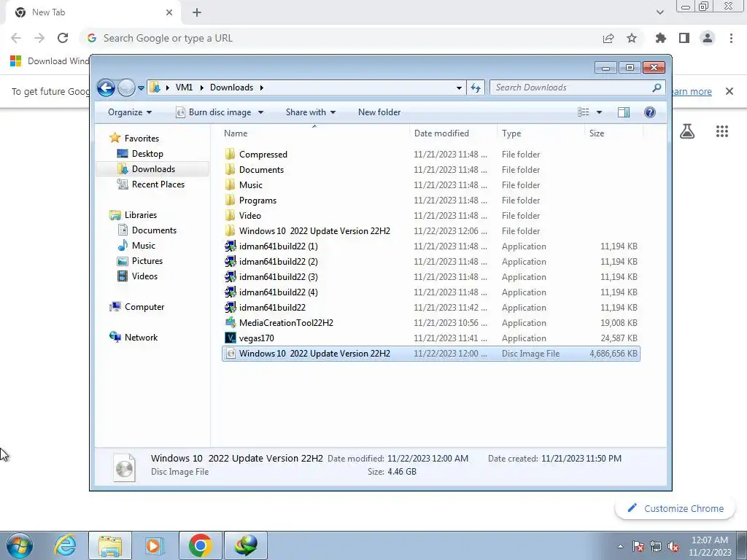This screenshot has width=747, height=560.
Task: Change view with the view icon button
Action: [583, 112]
